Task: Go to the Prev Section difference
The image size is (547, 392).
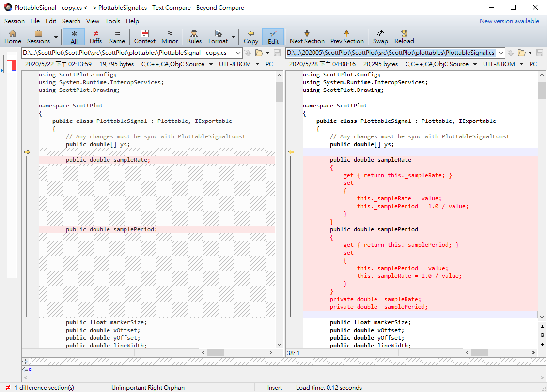Action: pyautogui.click(x=347, y=36)
